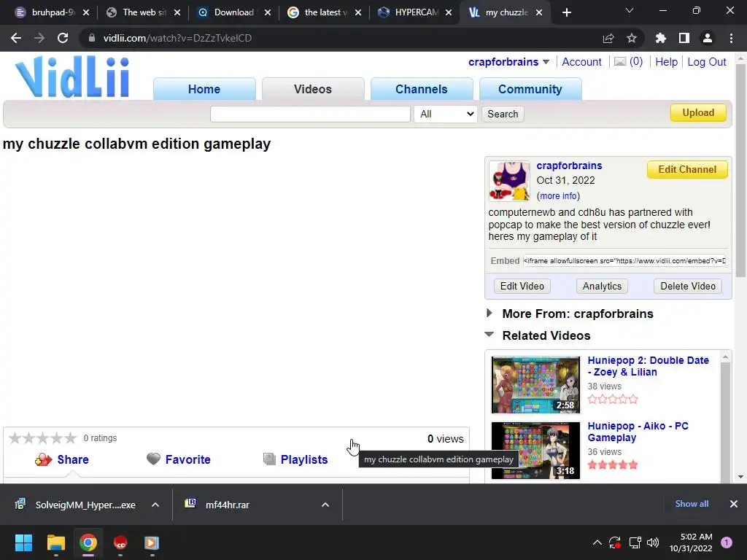
Task: Click the browser back arrow
Action: [16, 38]
